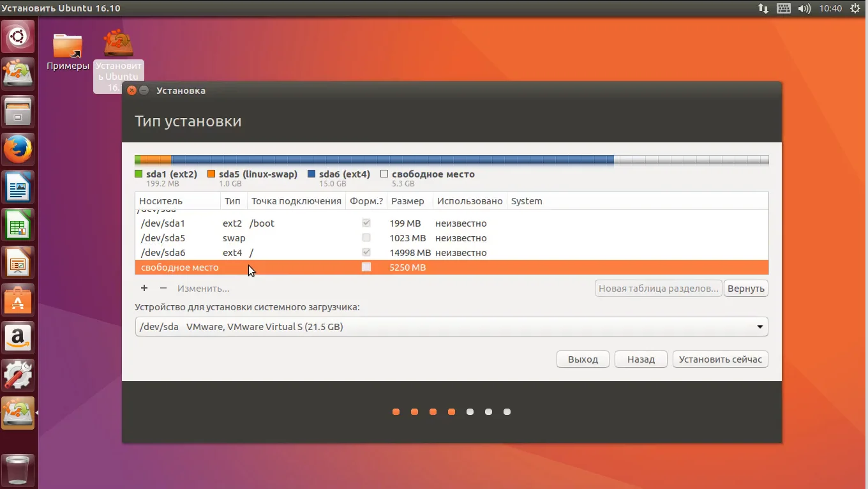Sort by System column header
The width and height of the screenshot is (868, 489).
coord(638,201)
